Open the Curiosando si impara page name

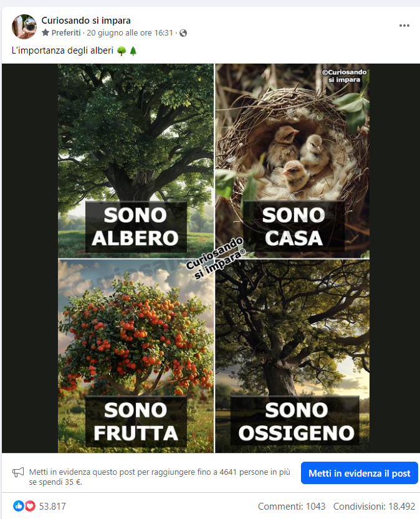tap(86, 21)
